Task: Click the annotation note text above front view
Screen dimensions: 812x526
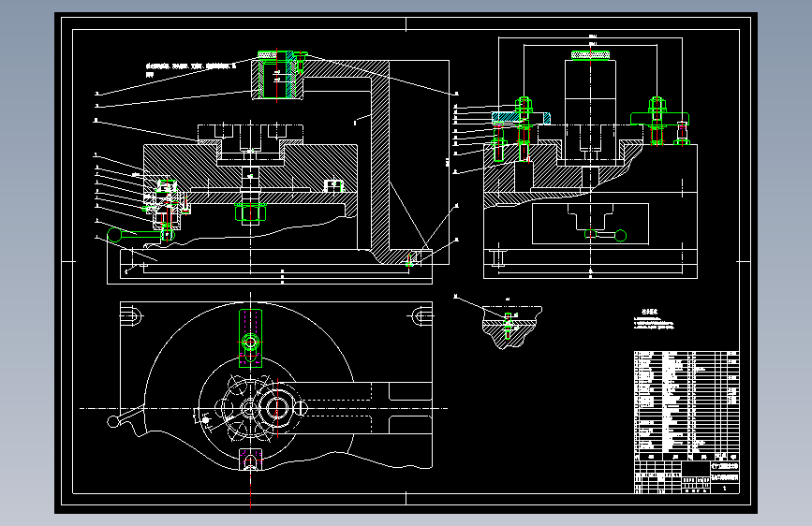Action: coord(191,70)
